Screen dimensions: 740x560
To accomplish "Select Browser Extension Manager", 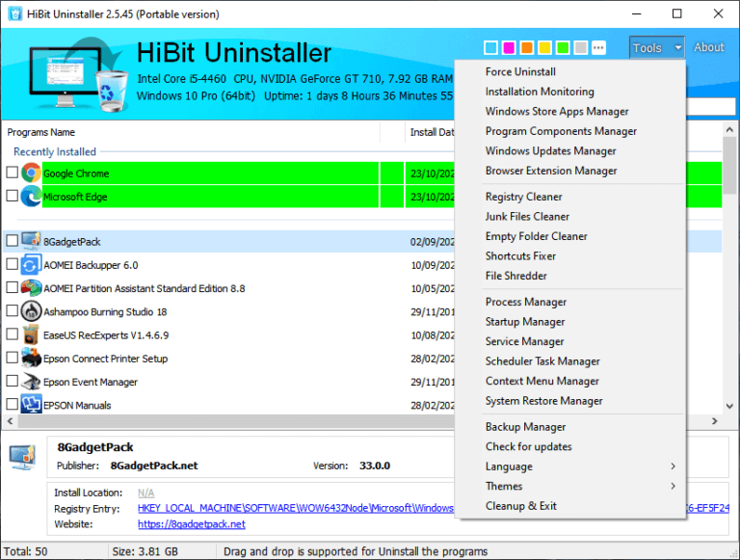I will pos(551,171).
